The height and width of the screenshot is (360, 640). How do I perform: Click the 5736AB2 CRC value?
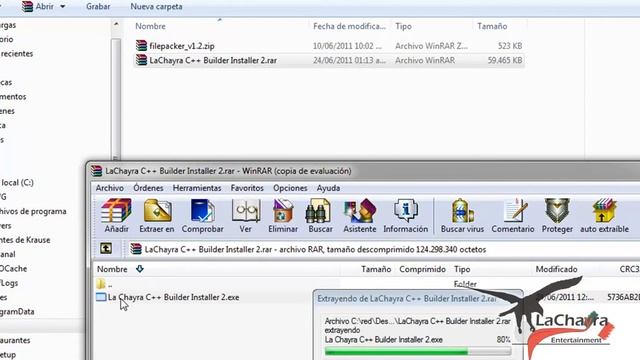(623, 298)
